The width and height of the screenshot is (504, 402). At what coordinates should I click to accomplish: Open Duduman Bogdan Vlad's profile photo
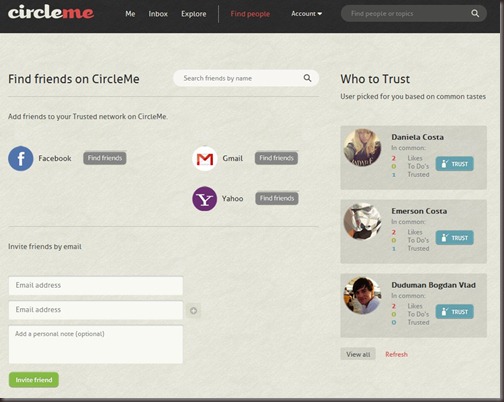point(362,296)
